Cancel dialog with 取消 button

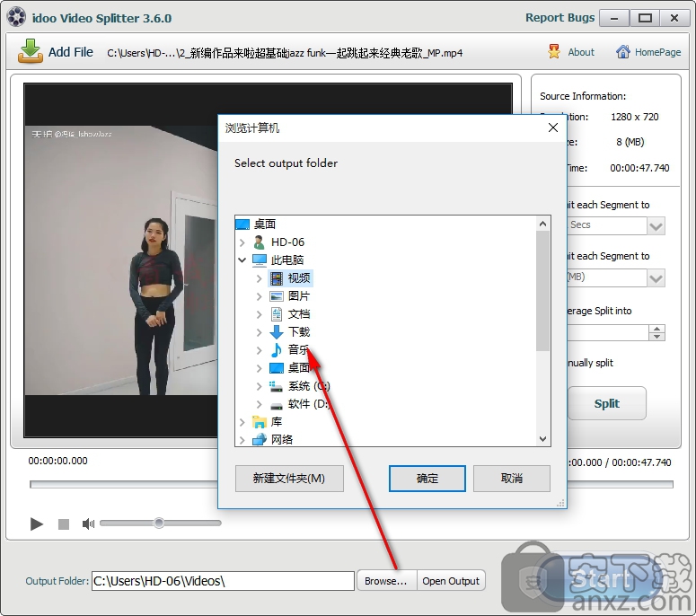coord(512,479)
